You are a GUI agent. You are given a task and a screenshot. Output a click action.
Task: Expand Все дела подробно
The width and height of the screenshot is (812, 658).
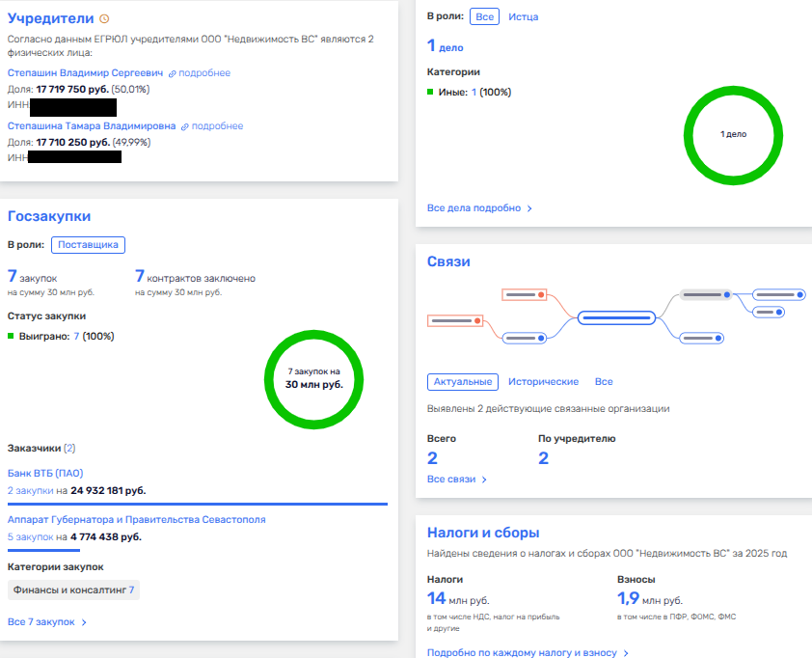tap(479, 207)
